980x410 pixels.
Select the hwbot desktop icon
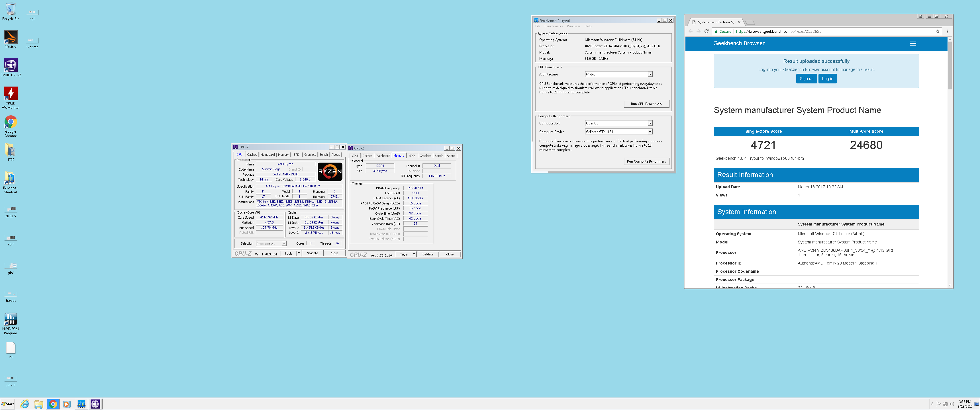pos(11,296)
